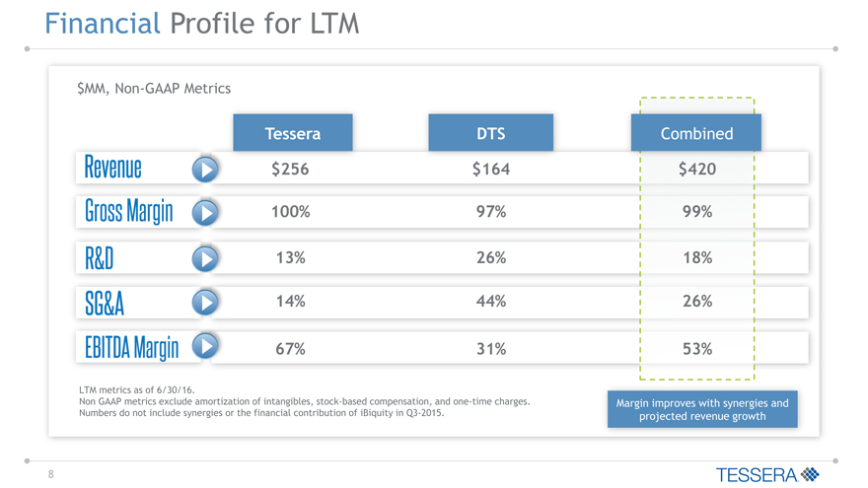
Task: Click the DTS 44% SG&A value
Action: [x=490, y=302]
